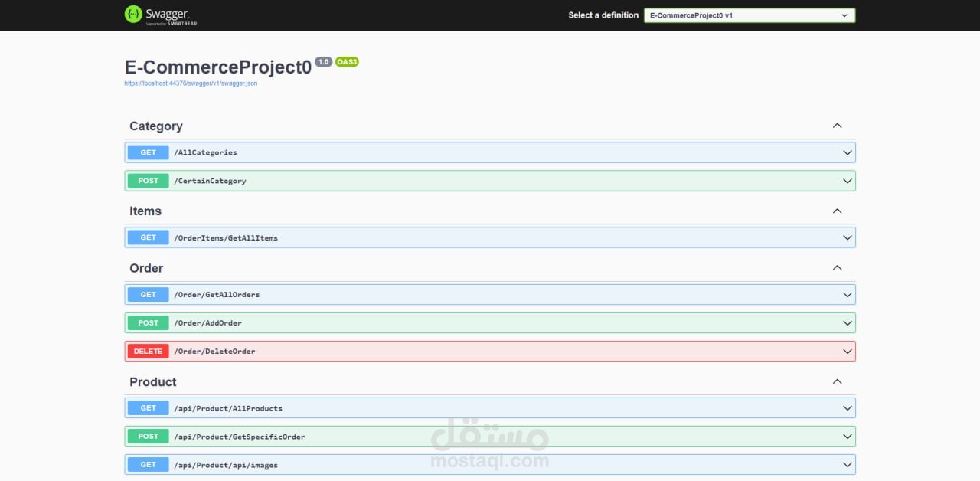Screen dimensions: 980x481
Task: Click the POST badge on /Order/AddOrder
Action: click(147, 322)
